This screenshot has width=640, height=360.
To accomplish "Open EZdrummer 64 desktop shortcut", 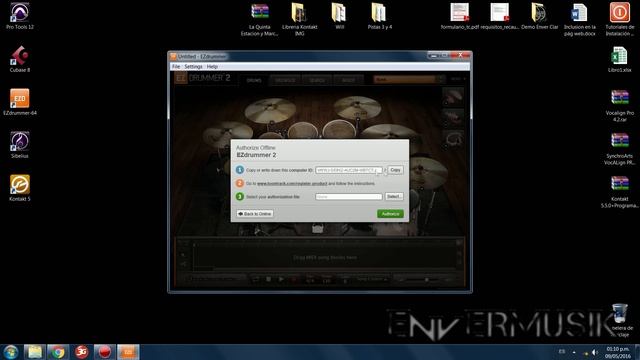I will click(20, 102).
